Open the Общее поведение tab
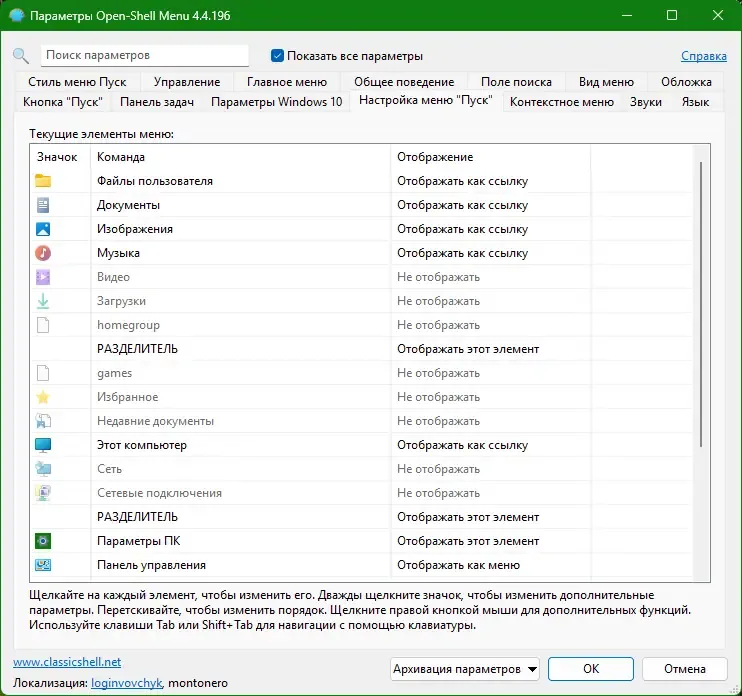 404,82
